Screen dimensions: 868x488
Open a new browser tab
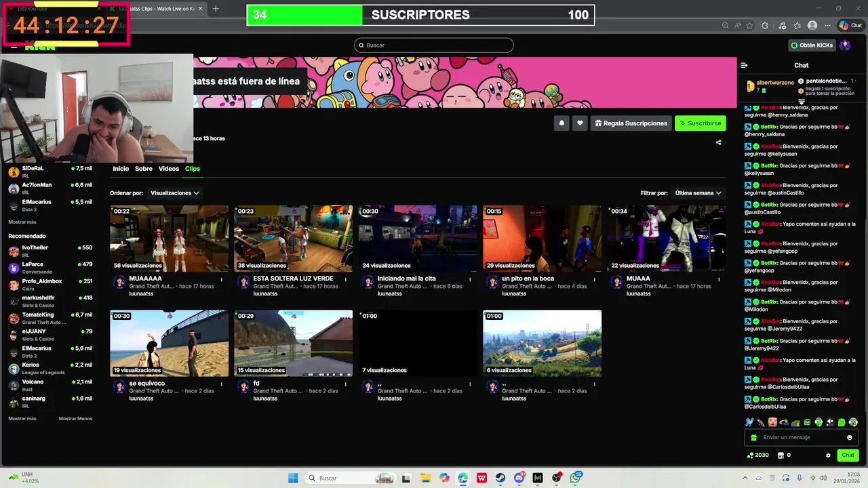216,9
